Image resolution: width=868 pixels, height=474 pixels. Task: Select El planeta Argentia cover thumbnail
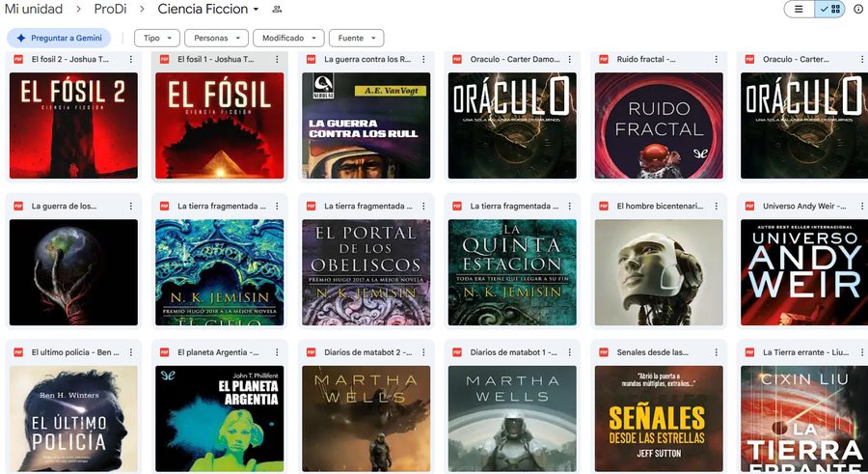[220, 419]
